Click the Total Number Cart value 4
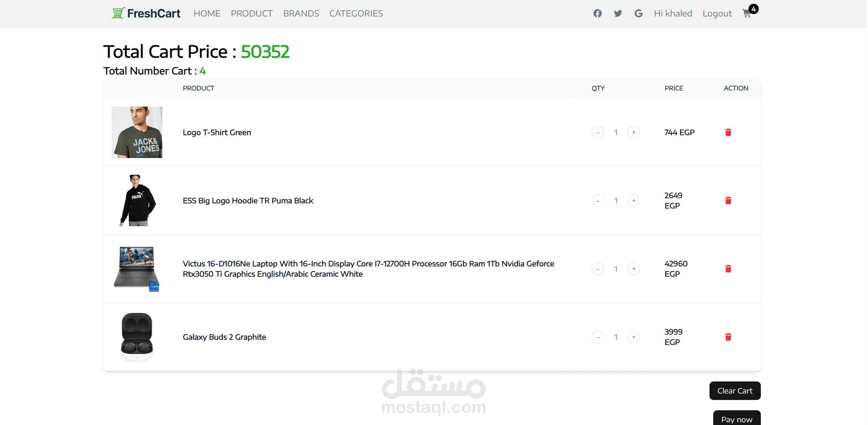The height and width of the screenshot is (425, 868). [x=202, y=71]
